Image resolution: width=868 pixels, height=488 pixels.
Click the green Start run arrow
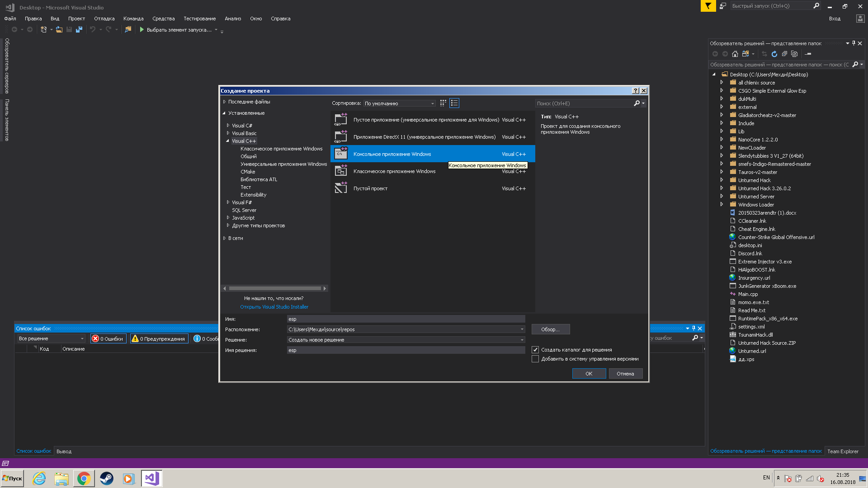(x=142, y=30)
